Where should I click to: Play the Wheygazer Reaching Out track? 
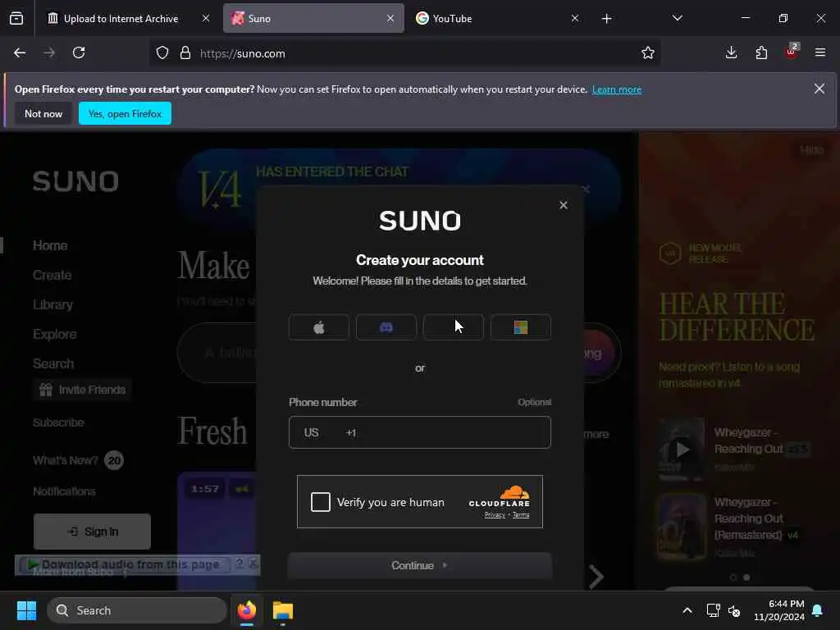(x=682, y=449)
